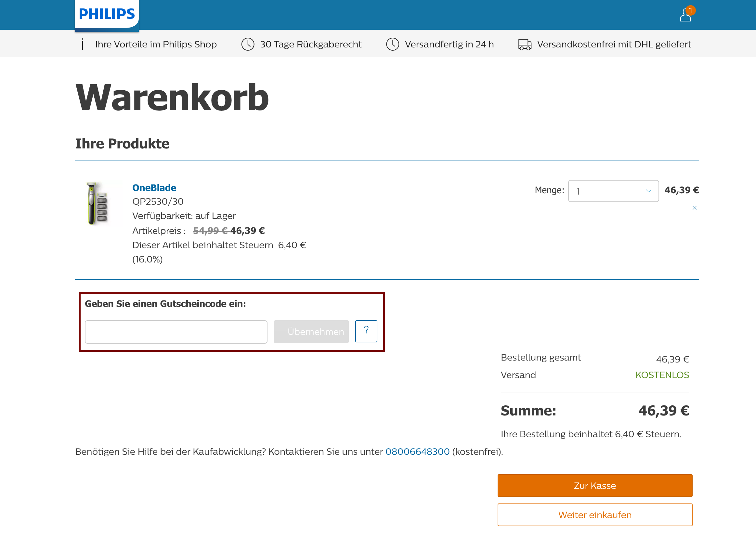The image size is (756, 547).
Task: Click the struck-through price 54,99 €
Action: (x=210, y=231)
